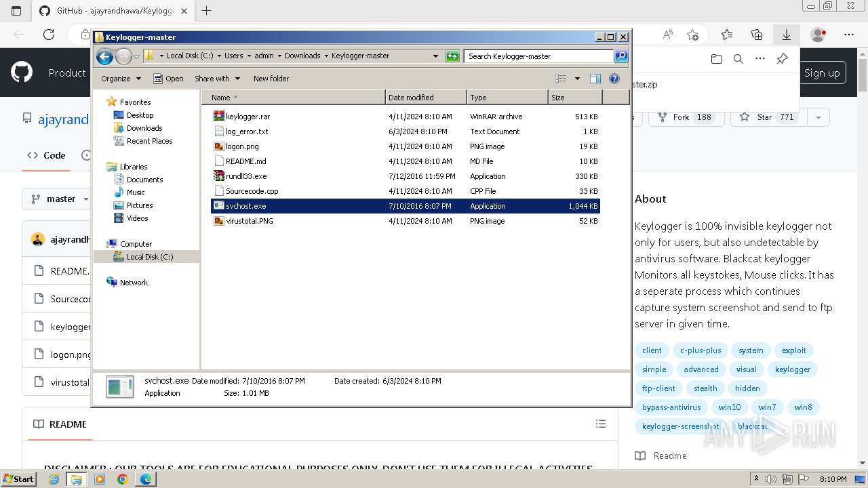The height and width of the screenshot is (488, 868).
Task: Select keylogger.rar archive file
Action: 406,117
